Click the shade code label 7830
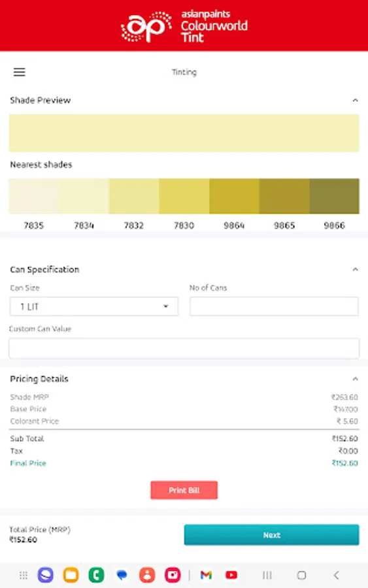Image resolution: width=368 pixels, height=588 pixels. [x=184, y=225]
